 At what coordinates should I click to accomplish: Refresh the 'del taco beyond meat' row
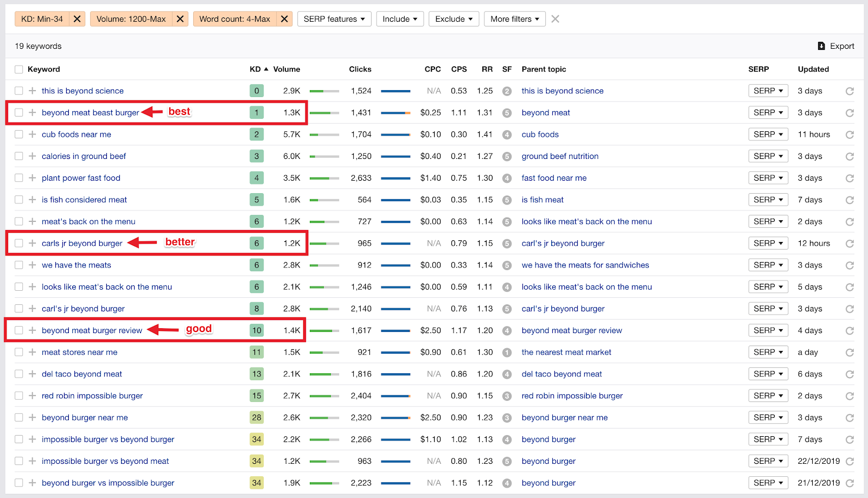850,374
